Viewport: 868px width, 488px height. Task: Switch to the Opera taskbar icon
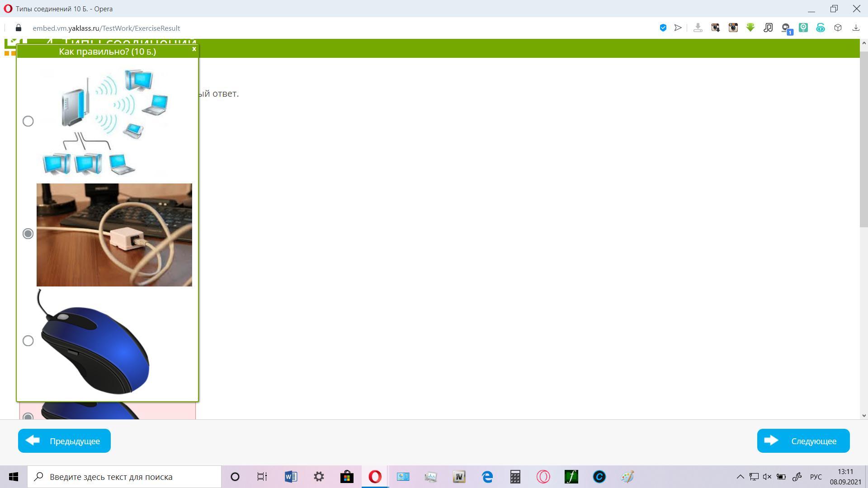(375, 477)
